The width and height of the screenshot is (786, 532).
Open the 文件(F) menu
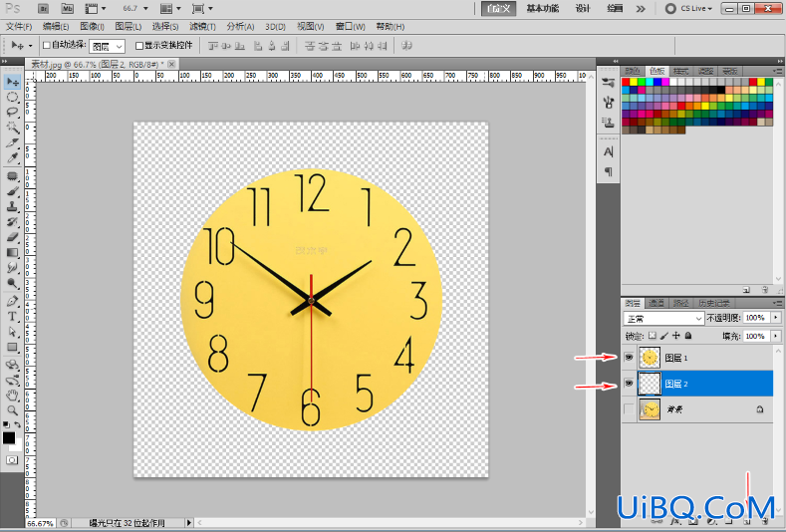19,27
